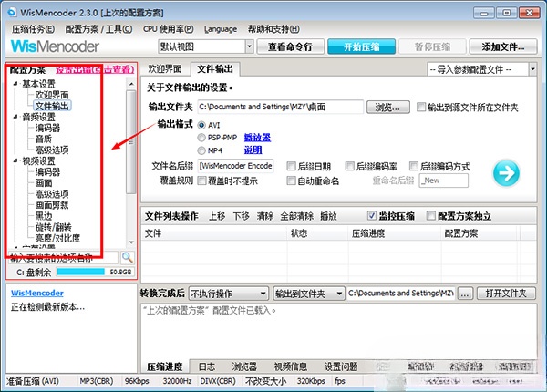Click 上移 in file list operations
The height and width of the screenshot is (392, 547).
point(217,216)
